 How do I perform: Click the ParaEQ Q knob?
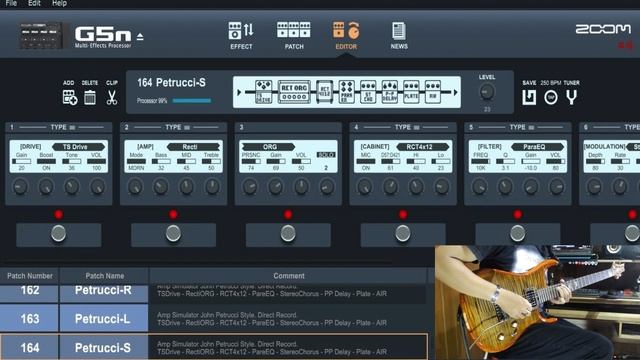tap(505, 187)
